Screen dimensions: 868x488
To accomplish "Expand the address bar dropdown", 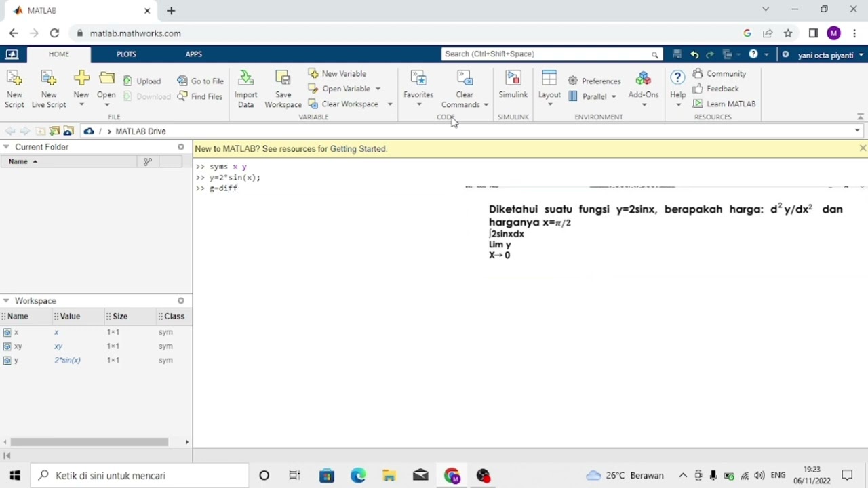I will click(x=857, y=131).
